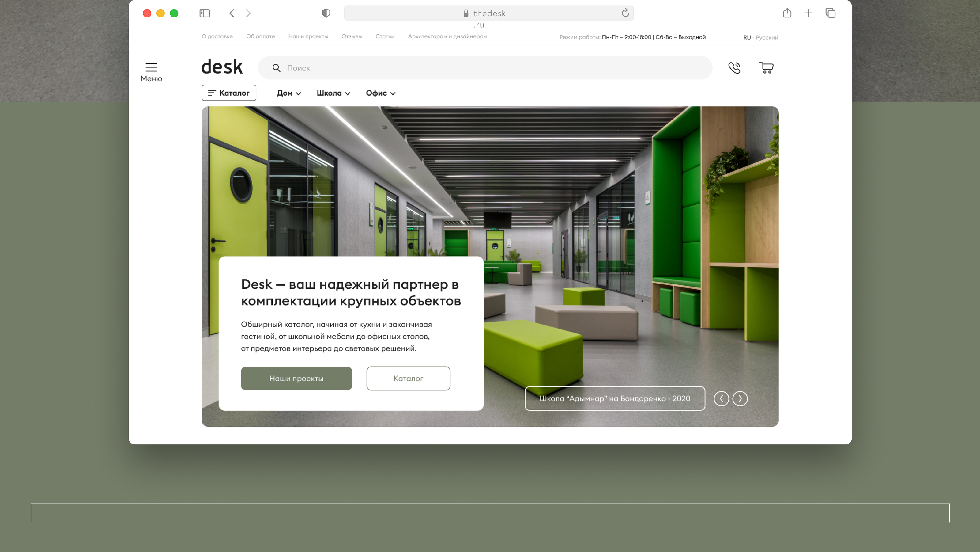Viewport: 980px width, 552px height.
Task: Click the outlined Каталог button in banner
Action: tap(408, 379)
